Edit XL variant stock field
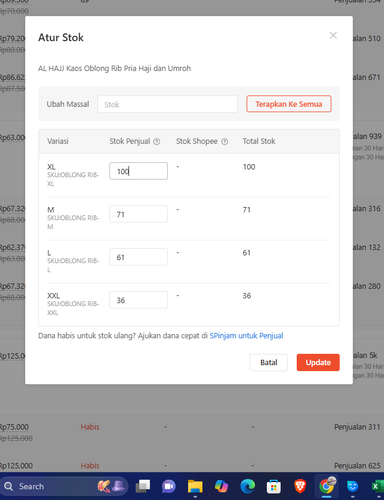The height and width of the screenshot is (500, 384). coord(138,171)
